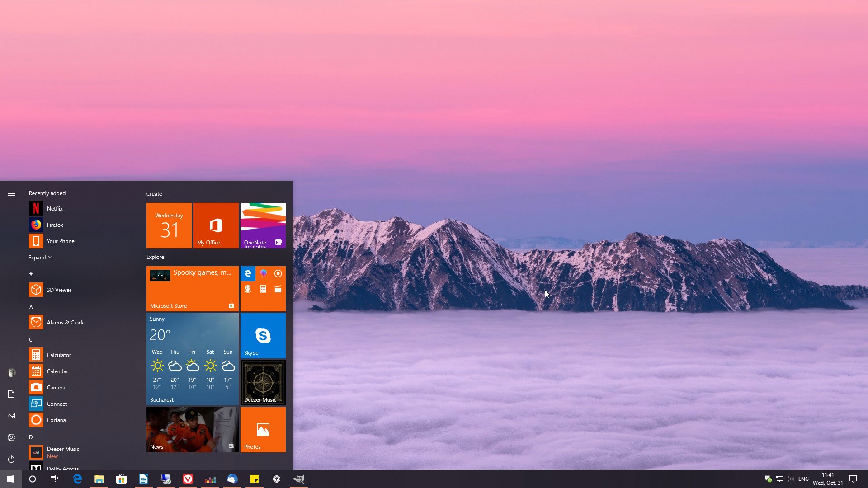The image size is (868, 488).
Task: Toggle English language in system tray
Action: pos(803,479)
